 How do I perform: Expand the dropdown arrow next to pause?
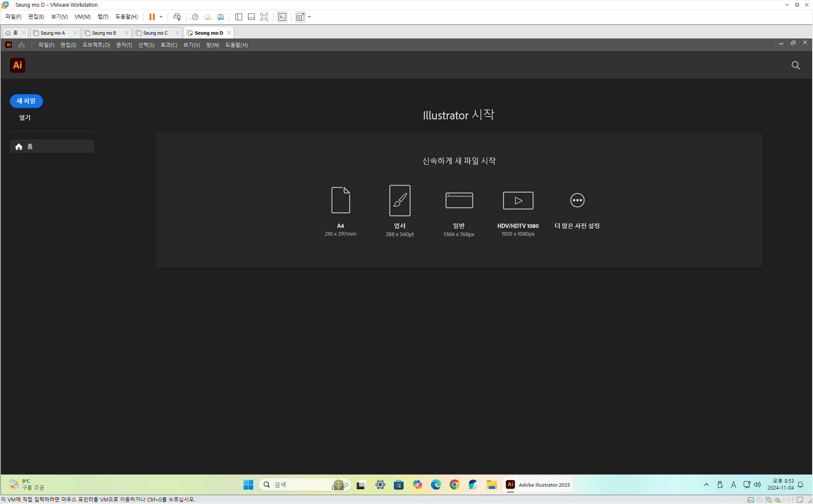(x=161, y=17)
